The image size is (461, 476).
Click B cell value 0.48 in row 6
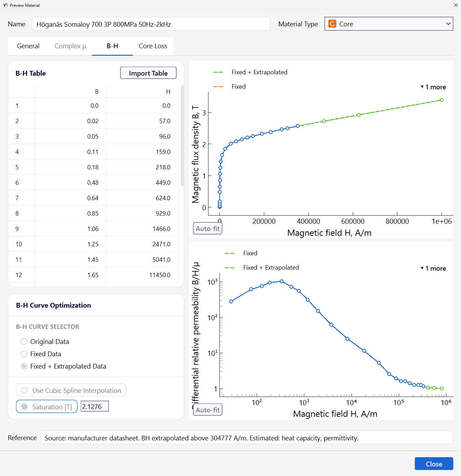pyautogui.click(x=71, y=182)
